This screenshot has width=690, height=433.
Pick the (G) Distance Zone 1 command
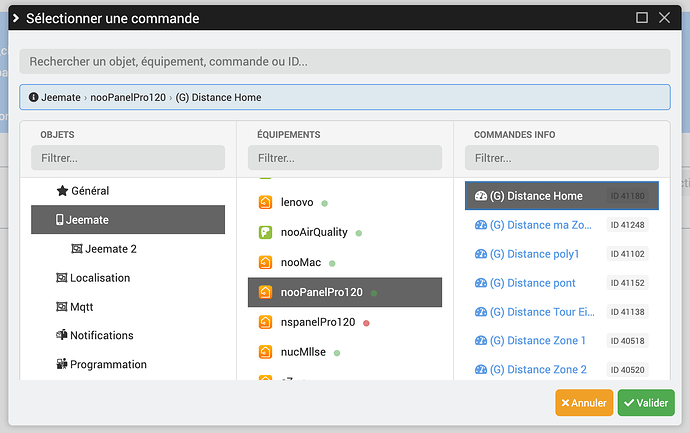[562, 341]
